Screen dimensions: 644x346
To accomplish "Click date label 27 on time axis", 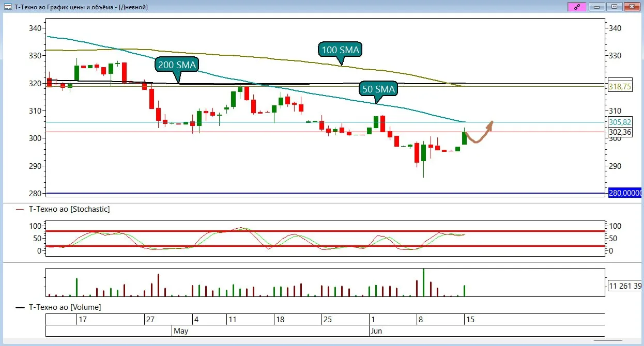I will [x=150, y=320].
